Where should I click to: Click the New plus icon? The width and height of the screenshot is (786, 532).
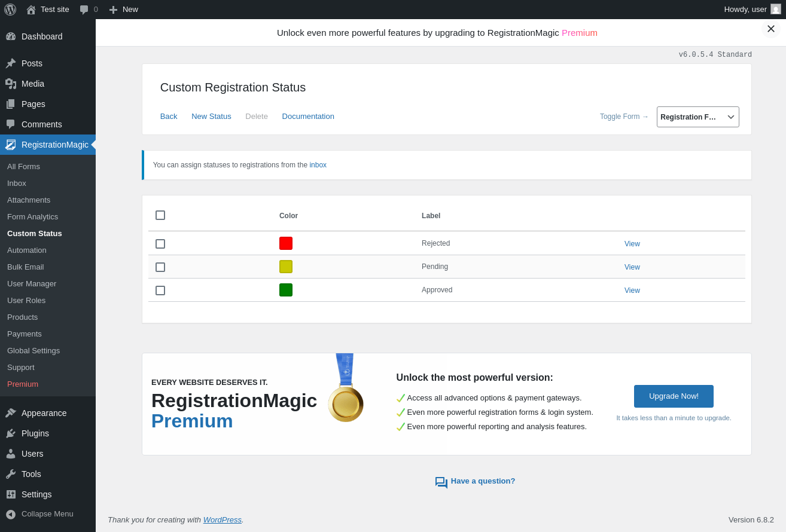pyautogui.click(x=113, y=10)
